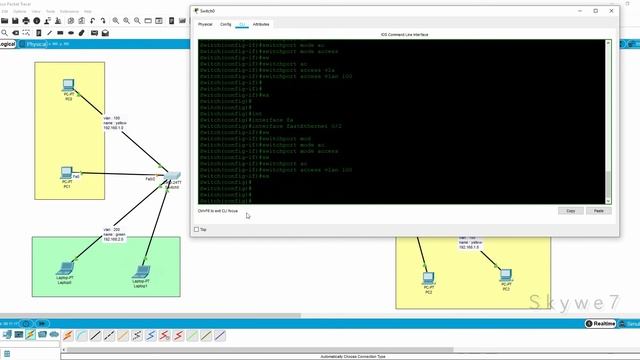Viewport: 640px width, 360px height.
Task: Select the Draw Line tool
Action: (x=49, y=33)
